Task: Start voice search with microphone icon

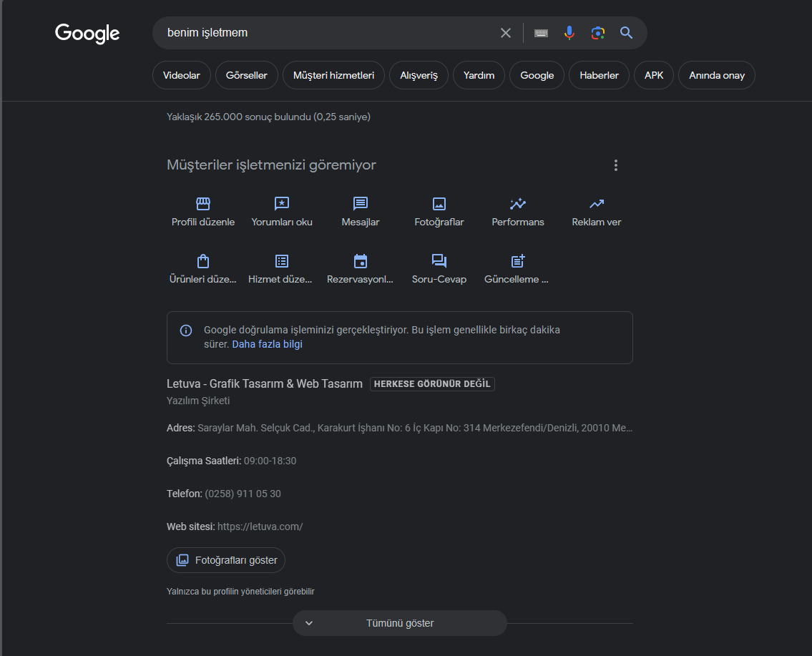Action: point(569,33)
